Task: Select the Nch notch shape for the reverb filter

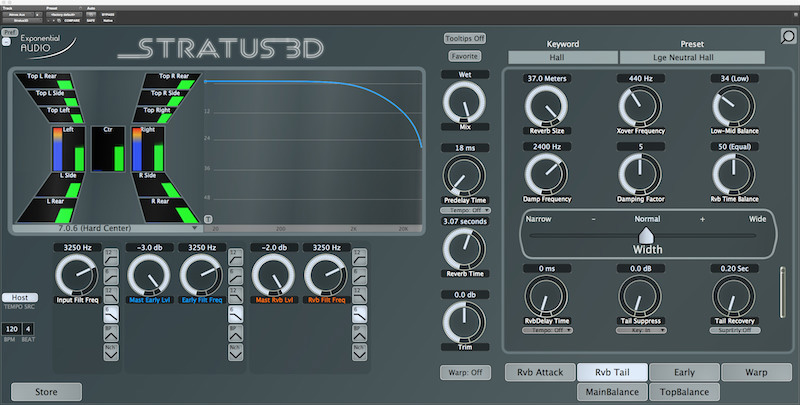Action: [359, 352]
